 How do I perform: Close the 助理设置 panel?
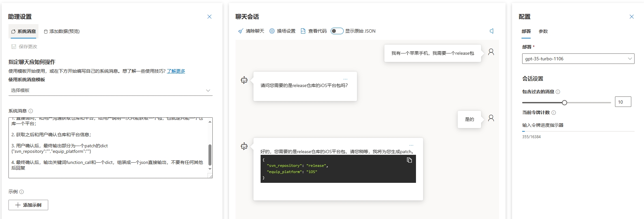click(209, 17)
